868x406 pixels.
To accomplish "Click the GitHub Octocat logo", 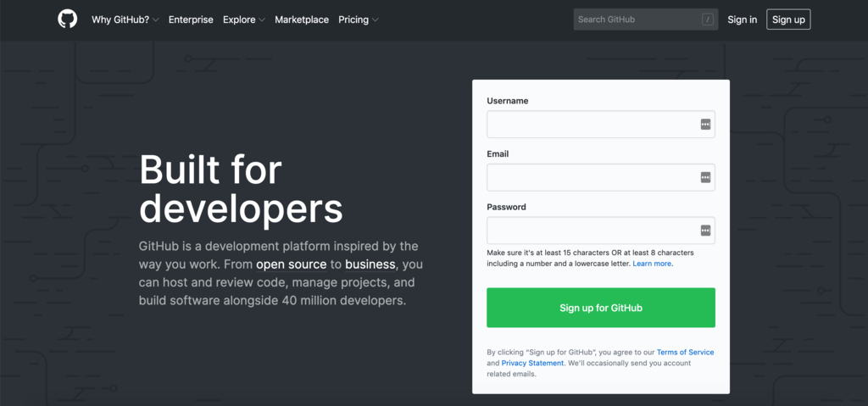I will tap(68, 19).
